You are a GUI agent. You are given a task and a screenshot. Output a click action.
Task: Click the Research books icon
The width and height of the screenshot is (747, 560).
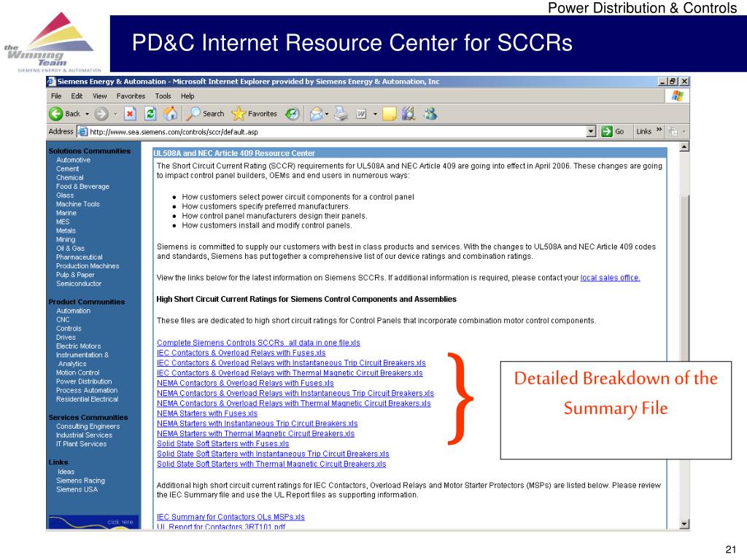(x=409, y=114)
